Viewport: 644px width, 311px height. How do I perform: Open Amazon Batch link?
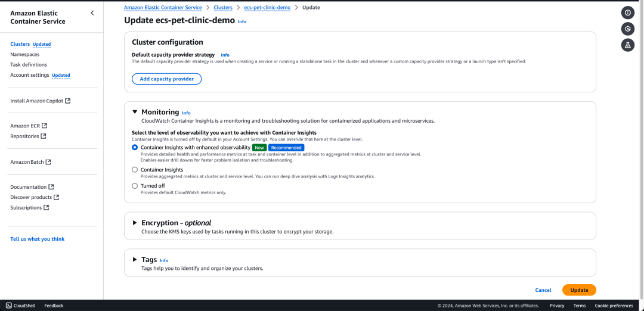tap(27, 162)
